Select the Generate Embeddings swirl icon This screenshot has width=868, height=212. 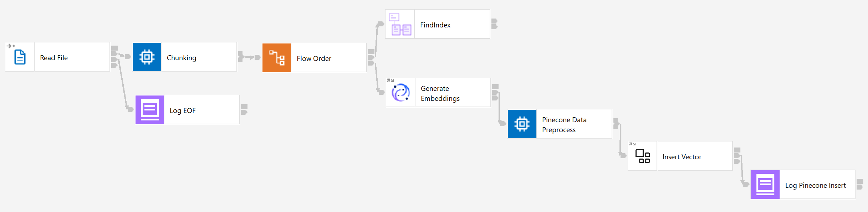[400, 93]
